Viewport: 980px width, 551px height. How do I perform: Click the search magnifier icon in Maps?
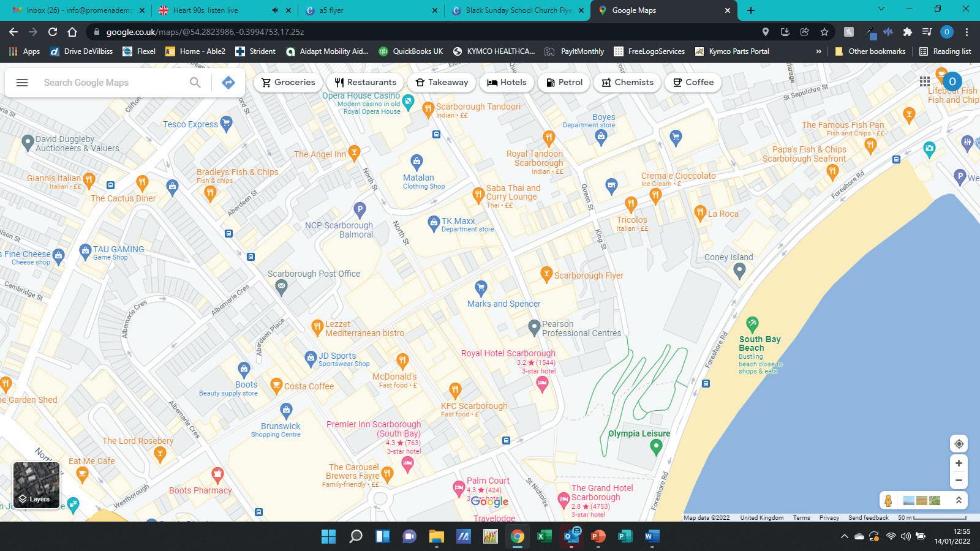tap(195, 83)
